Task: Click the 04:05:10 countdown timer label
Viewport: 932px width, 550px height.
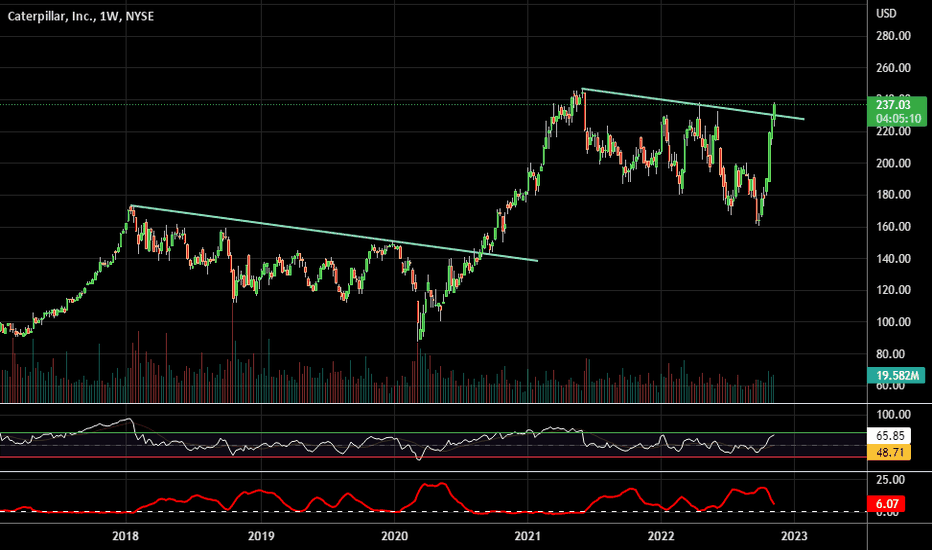Action: point(898,118)
